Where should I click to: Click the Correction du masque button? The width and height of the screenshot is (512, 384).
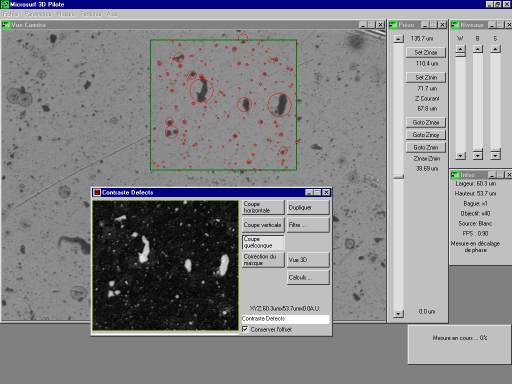point(263,260)
